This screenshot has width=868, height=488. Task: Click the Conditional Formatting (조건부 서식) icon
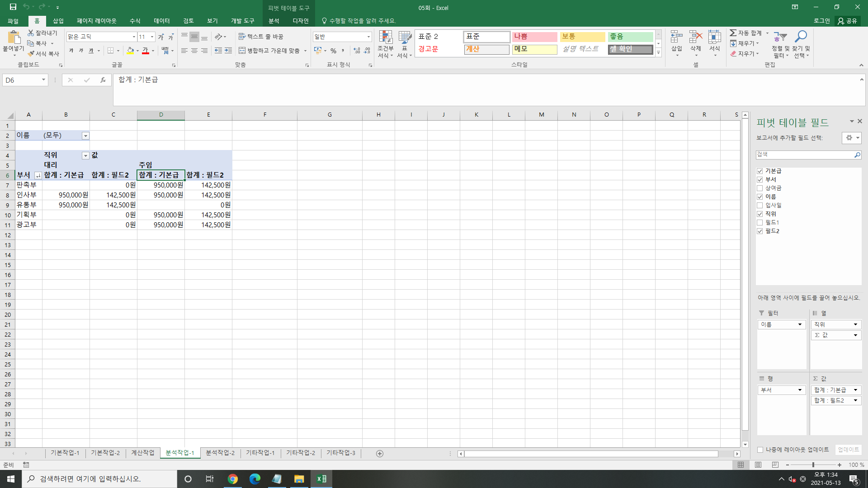(x=385, y=38)
